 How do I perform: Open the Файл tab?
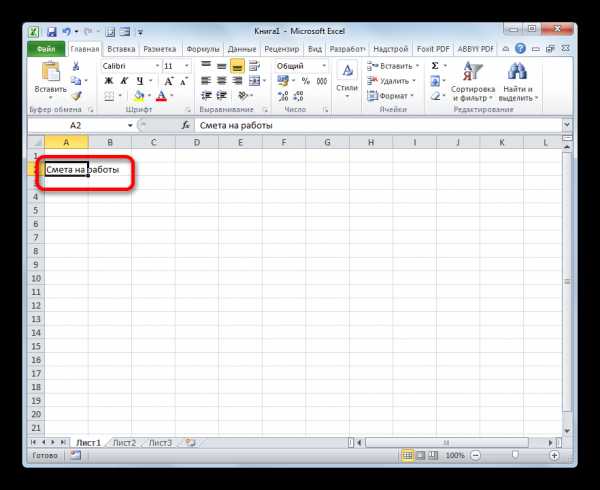click(x=46, y=49)
